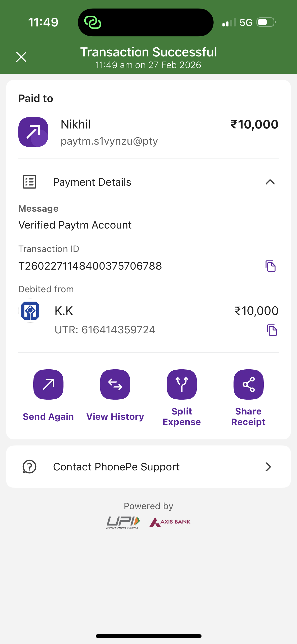Tap the Split Expense label
The width and height of the screenshot is (297, 644).
182,417
